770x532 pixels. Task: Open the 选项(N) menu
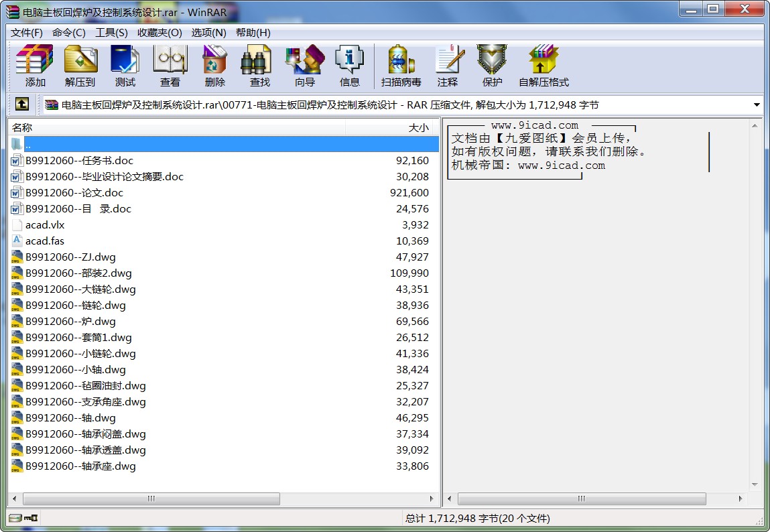[x=208, y=32]
